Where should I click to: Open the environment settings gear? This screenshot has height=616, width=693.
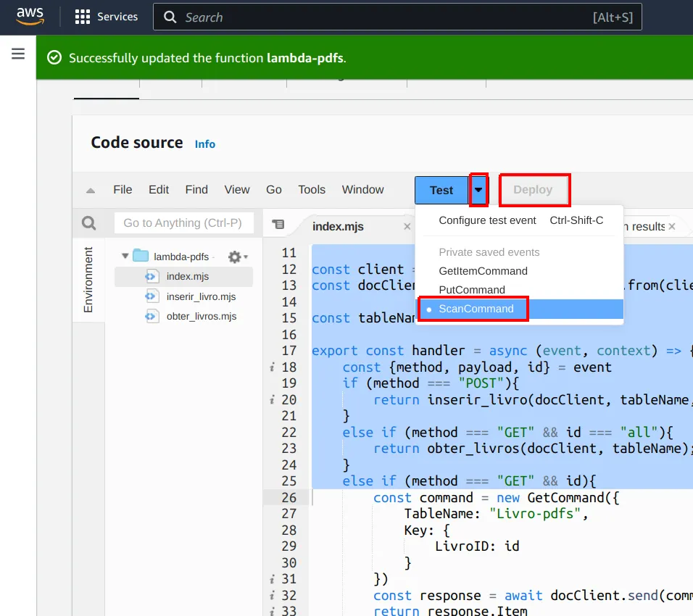click(237, 257)
